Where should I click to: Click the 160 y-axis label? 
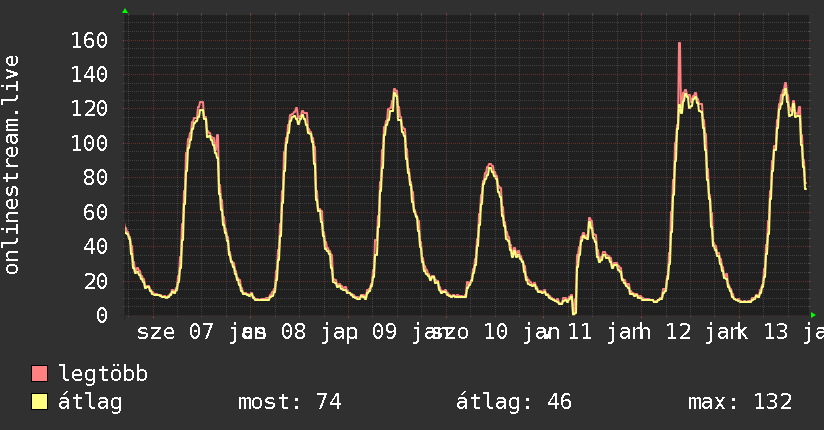pyautogui.click(x=89, y=40)
